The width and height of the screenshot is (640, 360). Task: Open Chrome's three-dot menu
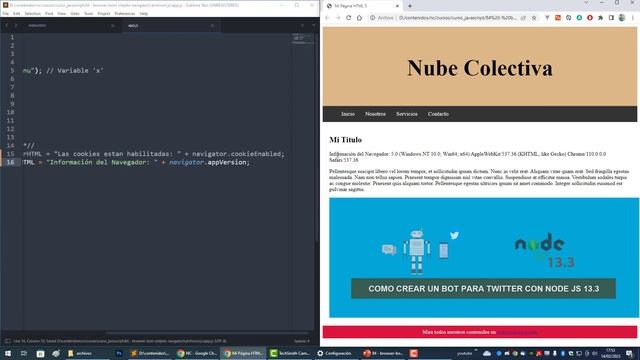(x=633, y=18)
